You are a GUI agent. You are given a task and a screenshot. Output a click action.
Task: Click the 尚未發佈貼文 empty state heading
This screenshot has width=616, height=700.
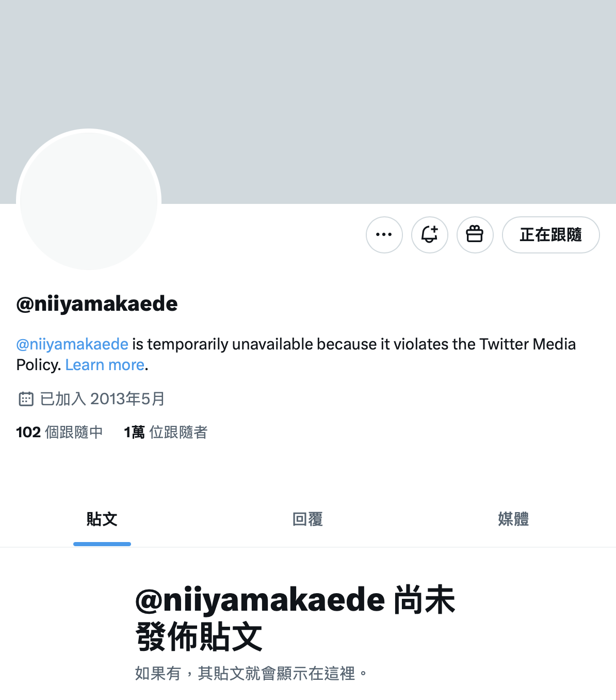(295, 618)
